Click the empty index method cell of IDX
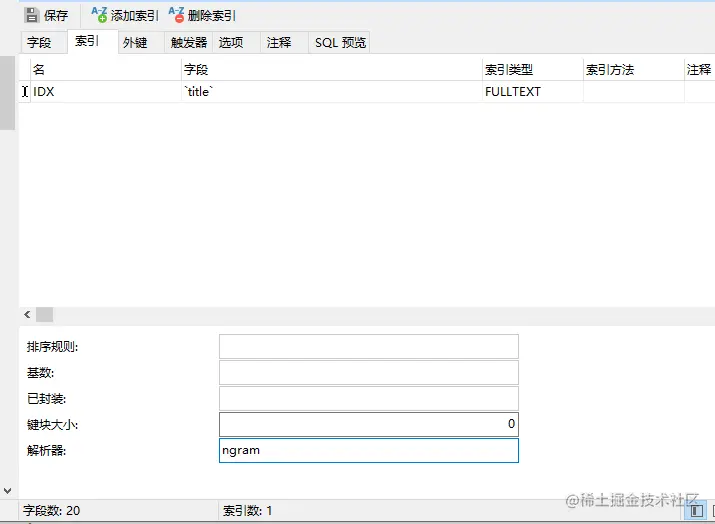The width and height of the screenshot is (715, 524). pyautogui.click(x=633, y=92)
